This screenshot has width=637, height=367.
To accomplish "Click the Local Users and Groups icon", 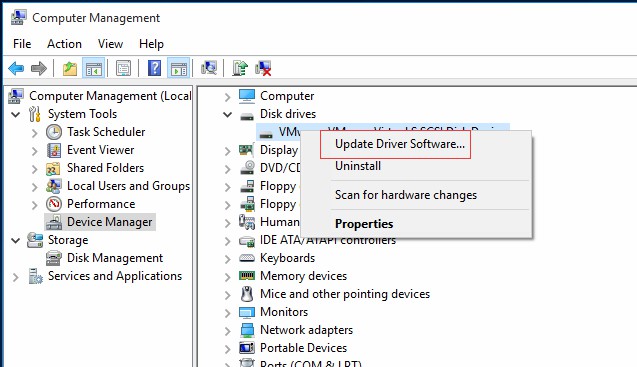I will 54,186.
